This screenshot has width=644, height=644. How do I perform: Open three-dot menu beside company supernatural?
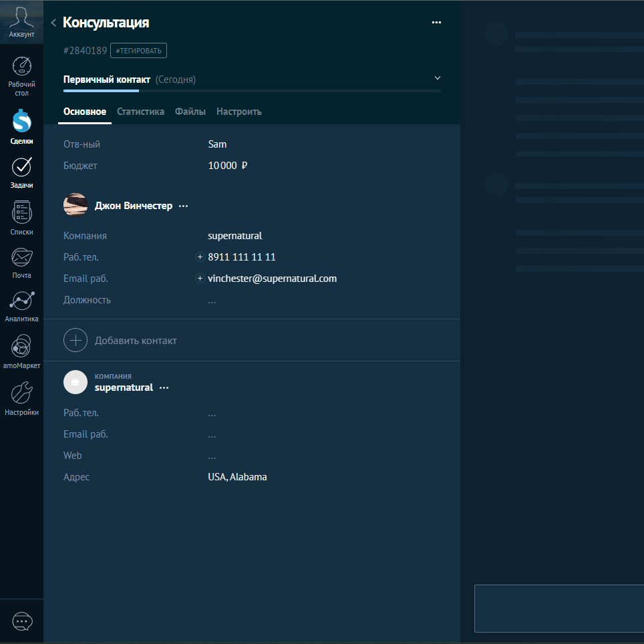tap(164, 387)
